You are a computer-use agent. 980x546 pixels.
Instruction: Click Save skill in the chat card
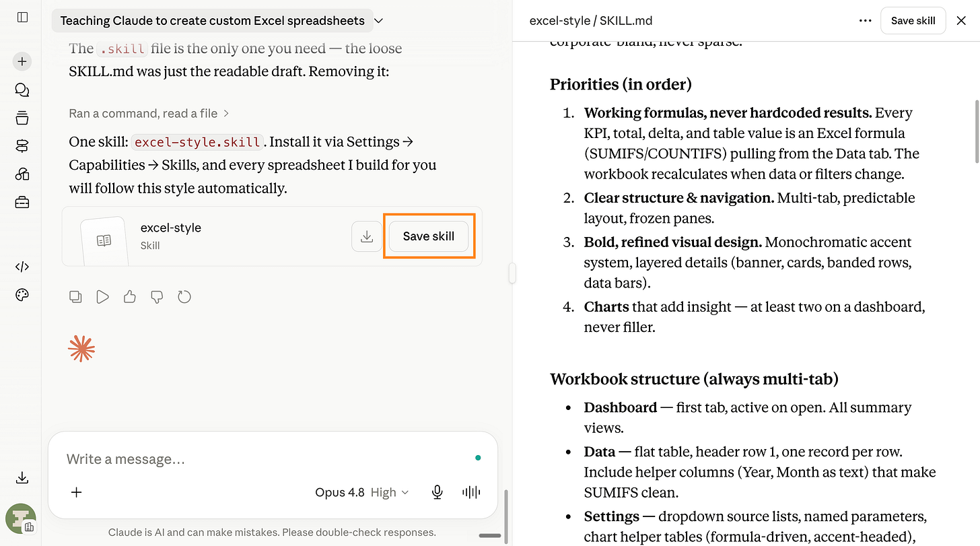pos(429,236)
